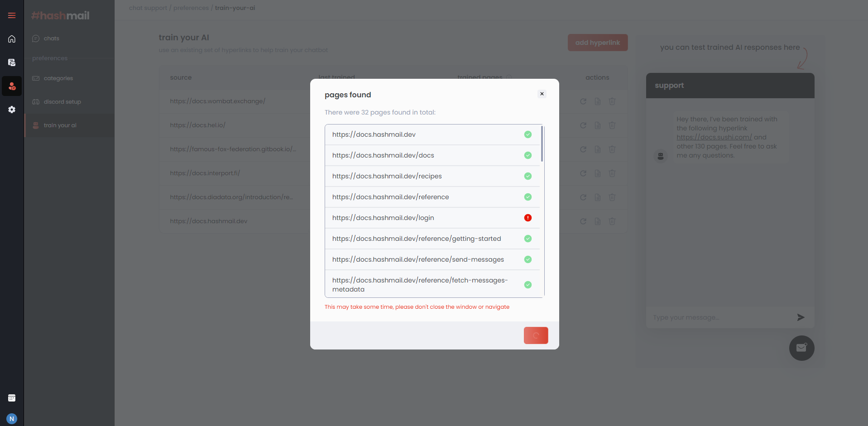View pages icon for docs.interport.fi
The image size is (868, 426).
pos(598,173)
